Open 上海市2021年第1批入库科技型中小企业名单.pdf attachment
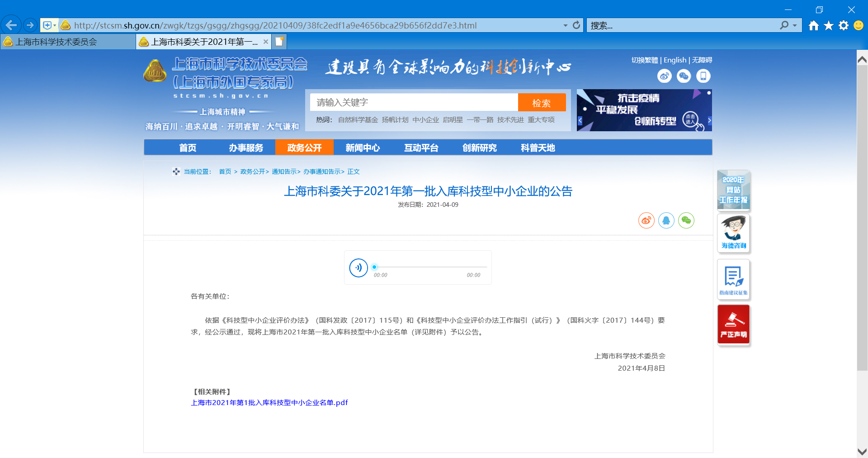The image size is (868, 458). click(x=269, y=403)
